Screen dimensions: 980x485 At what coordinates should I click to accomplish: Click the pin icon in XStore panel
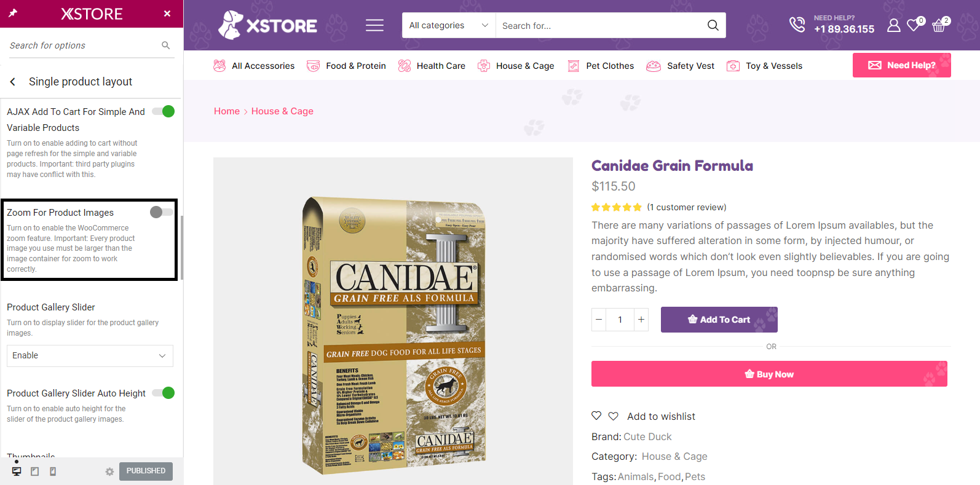click(x=13, y=13)
